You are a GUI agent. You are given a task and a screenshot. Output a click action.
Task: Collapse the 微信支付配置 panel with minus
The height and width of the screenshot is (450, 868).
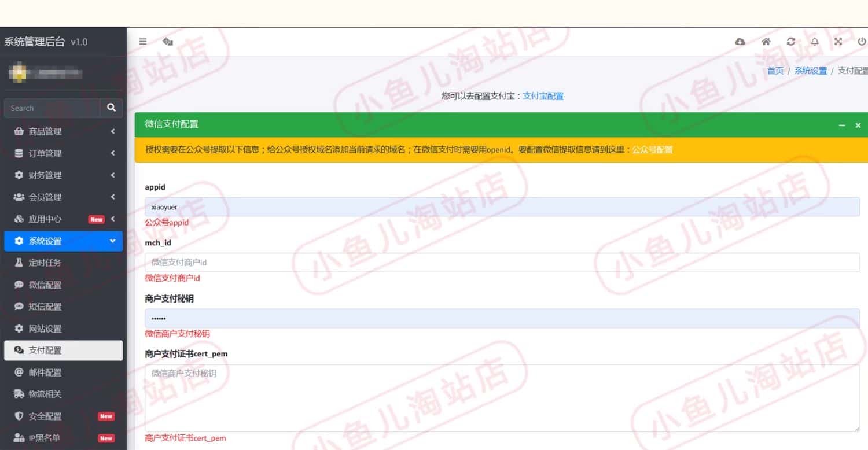click(x=842, y=125)
